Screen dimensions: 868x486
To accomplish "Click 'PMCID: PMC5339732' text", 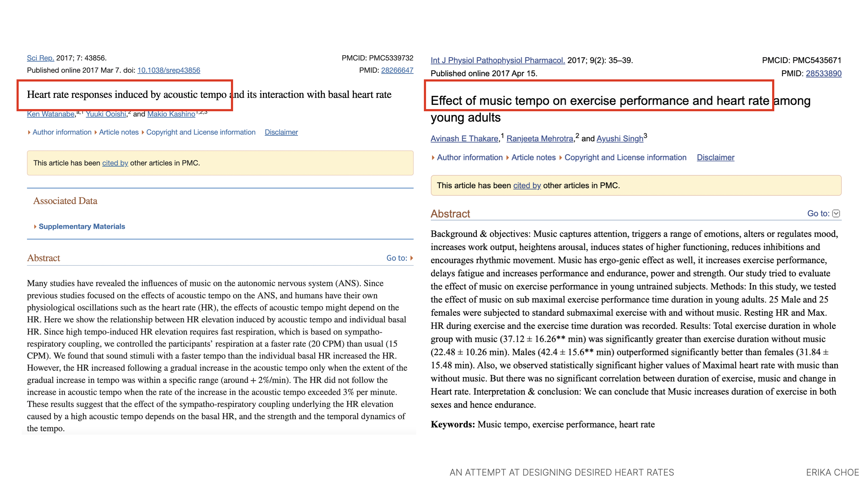I will [x=377, y=58].
